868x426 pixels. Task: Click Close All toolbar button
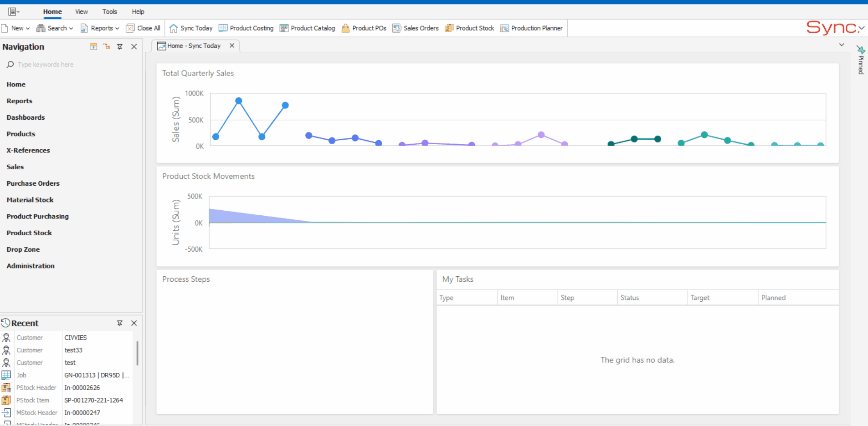[x=143, y=28]
